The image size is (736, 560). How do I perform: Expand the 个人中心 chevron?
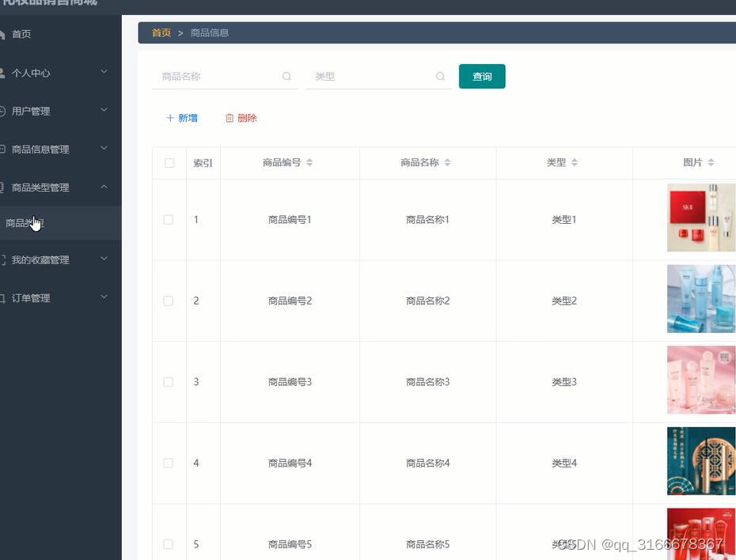[104, 72]
